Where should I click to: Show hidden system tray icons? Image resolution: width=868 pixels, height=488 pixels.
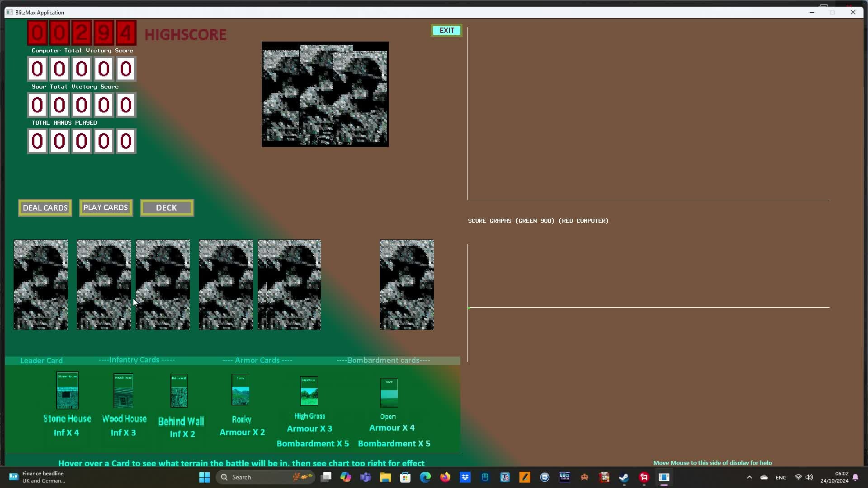[x=749, y=477]
